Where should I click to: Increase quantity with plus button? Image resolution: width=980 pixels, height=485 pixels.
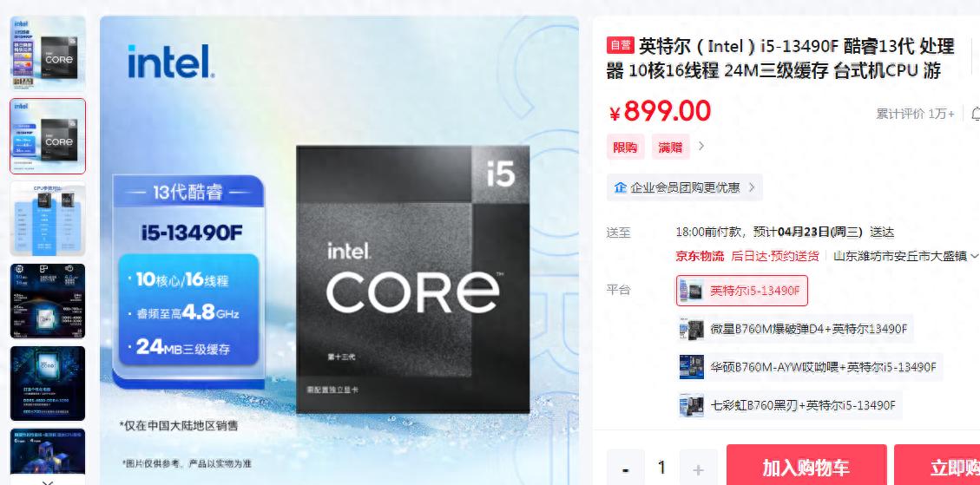pyautogui.click(x=698, y=469)
